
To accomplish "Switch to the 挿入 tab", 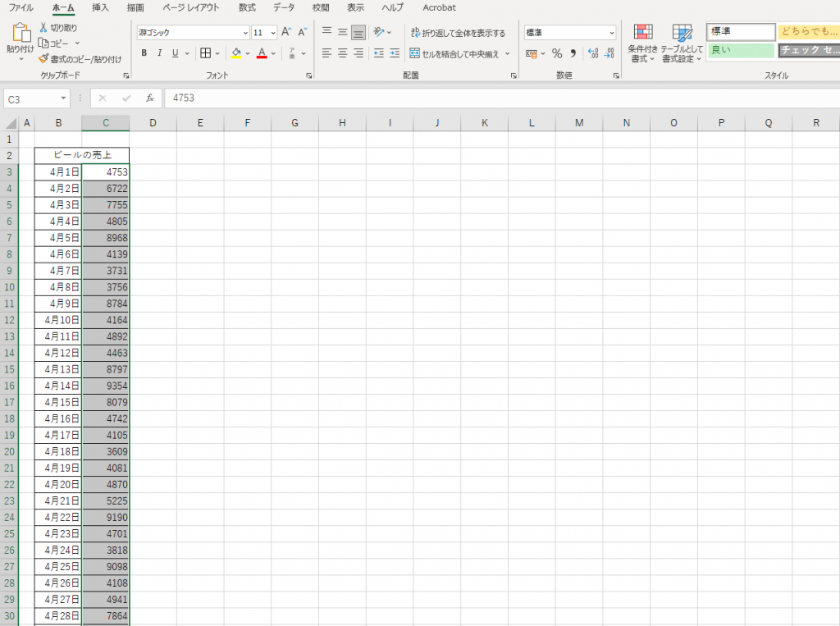I will 100,7.
